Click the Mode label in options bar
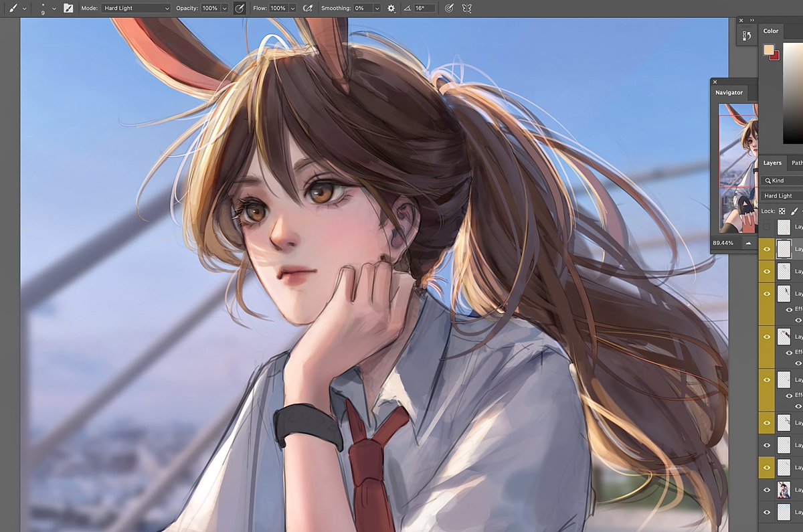This screenshot has height=532, width=803. (88, 9)
